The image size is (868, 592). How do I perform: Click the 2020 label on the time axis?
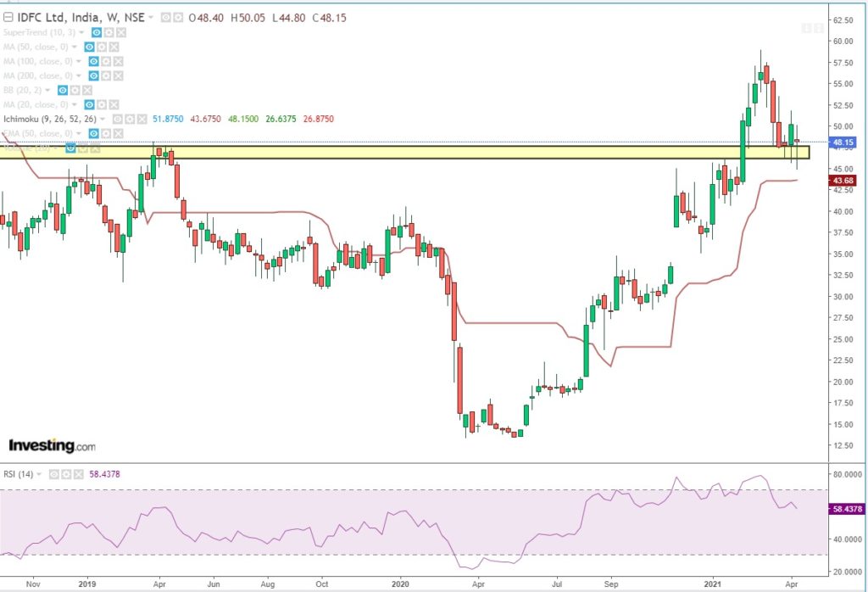(400, 584)
